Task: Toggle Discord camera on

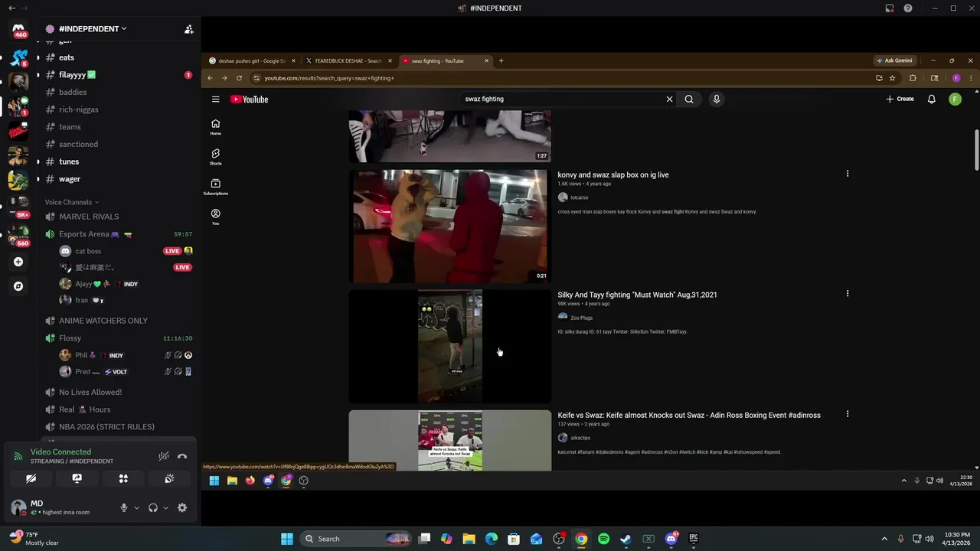Action: [x=31, y=478]
